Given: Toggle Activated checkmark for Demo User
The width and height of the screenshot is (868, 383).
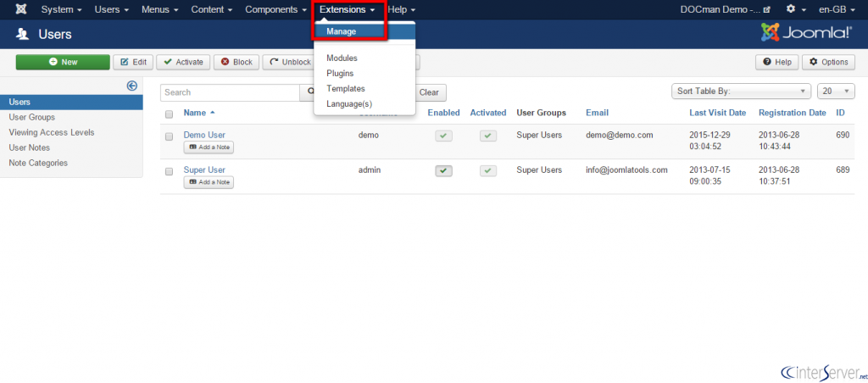Looking at the screenshot, I should click(487, 136).
